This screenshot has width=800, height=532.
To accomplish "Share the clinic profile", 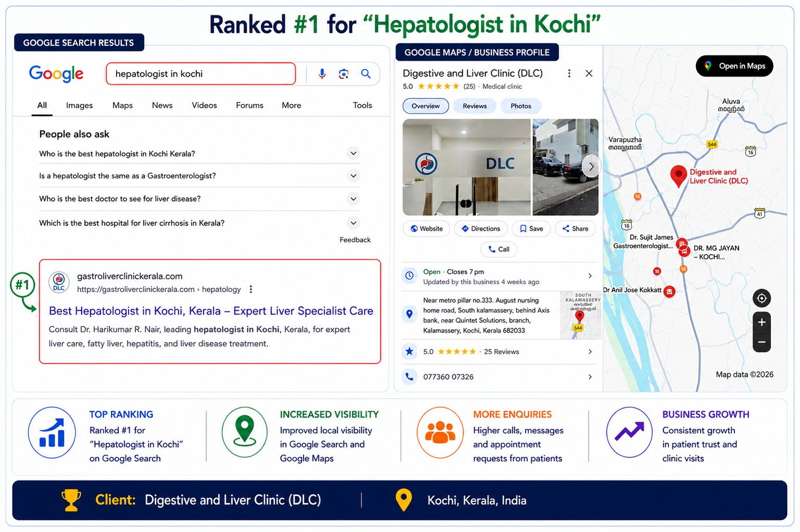I will (x=575, y=229).
